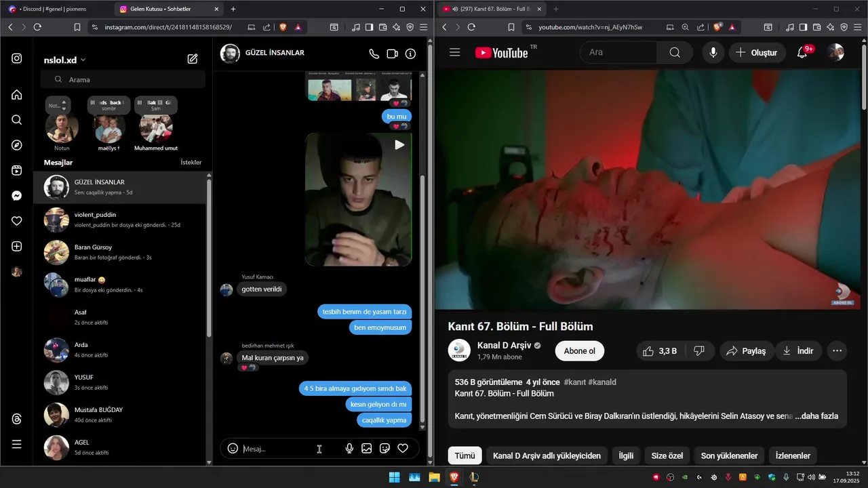The height and width of the screenshot is (488, 868).
Task: Select İlgili filter chip
Action: (626, 455)
